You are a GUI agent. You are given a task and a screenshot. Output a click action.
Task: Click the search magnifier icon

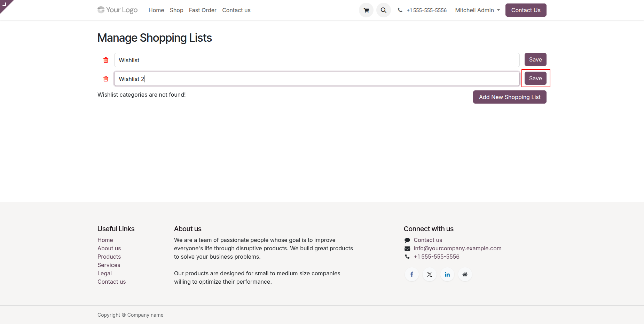383,10
